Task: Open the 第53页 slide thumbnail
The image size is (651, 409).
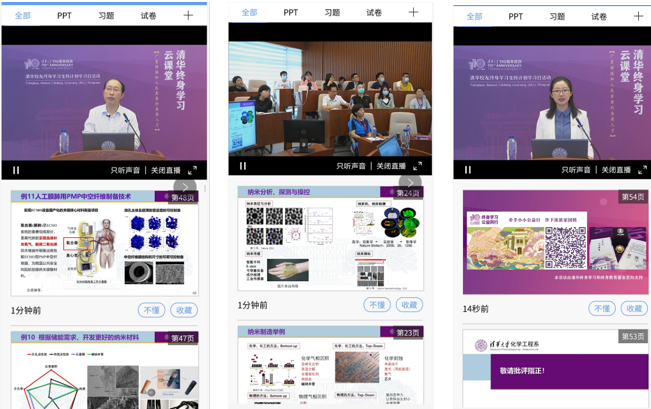Action: [552, 368]
